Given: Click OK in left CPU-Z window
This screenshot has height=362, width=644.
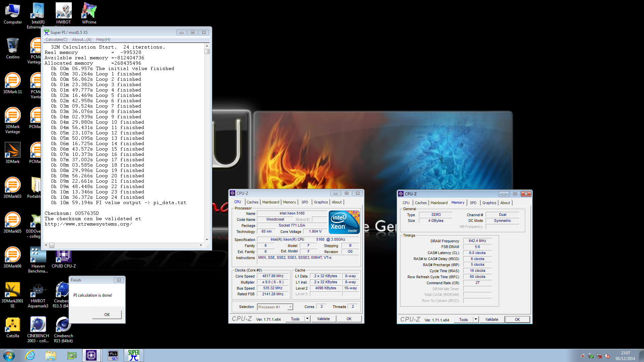Looking at the screenshot, I should pyautogui.click(x=349, y=319).
